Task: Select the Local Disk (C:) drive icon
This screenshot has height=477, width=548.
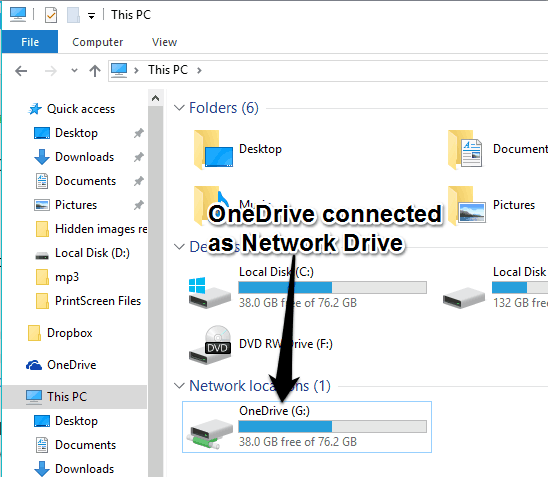Action: (x=210, y=292)
